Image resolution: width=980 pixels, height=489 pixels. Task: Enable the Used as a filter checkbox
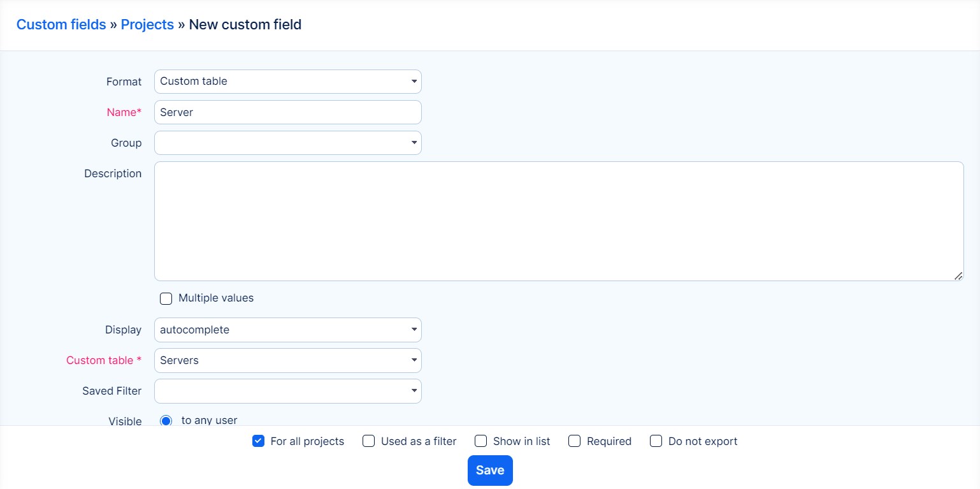pyautogui.click(x=368, y=441)
